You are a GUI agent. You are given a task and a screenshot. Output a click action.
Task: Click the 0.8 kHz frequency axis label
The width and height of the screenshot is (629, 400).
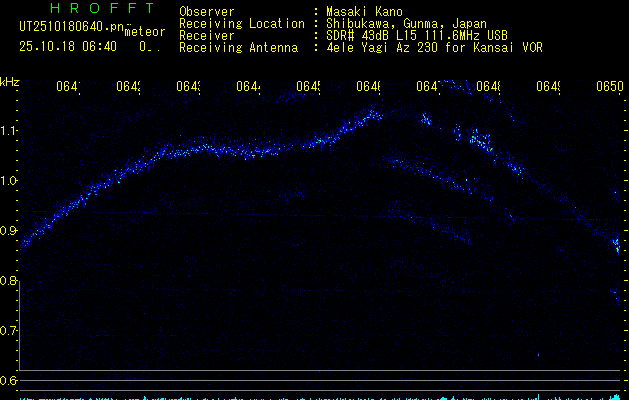pyautogui.click(x=7, y=281)
